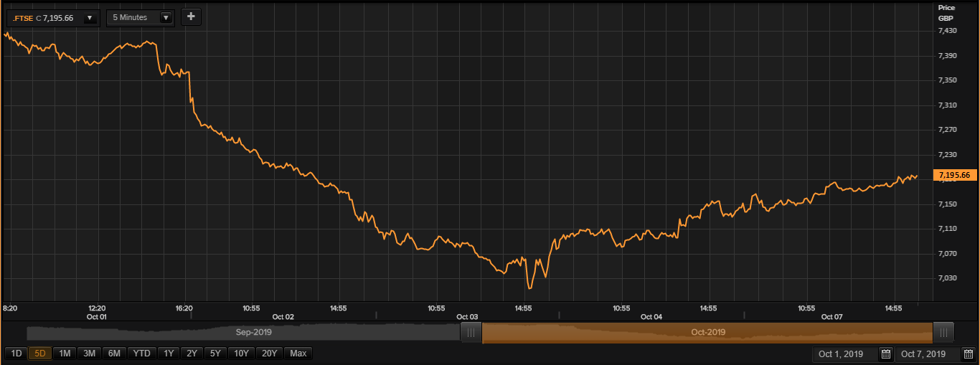Click the 7,030 price axis label

click(949, 278)
